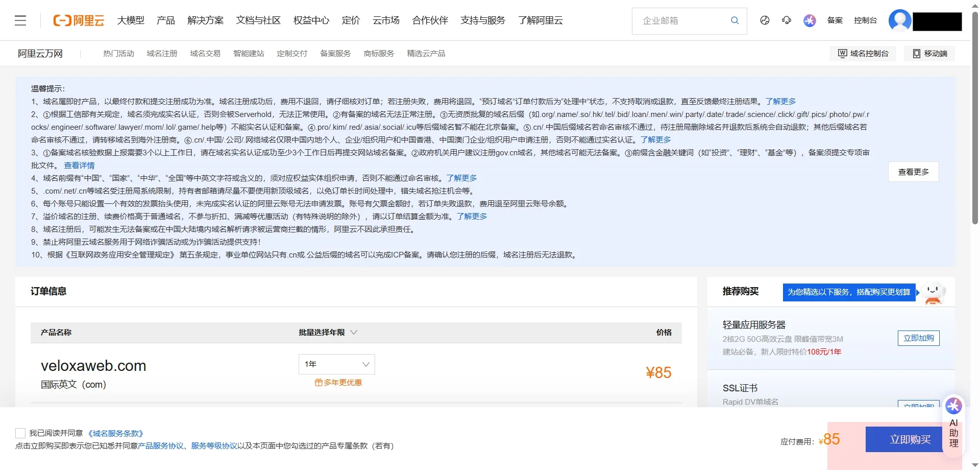The height and width of the screenshot is (470, 980).
Task: Click the Alibaba Cloud logo
Action: [x=79, y=20]
